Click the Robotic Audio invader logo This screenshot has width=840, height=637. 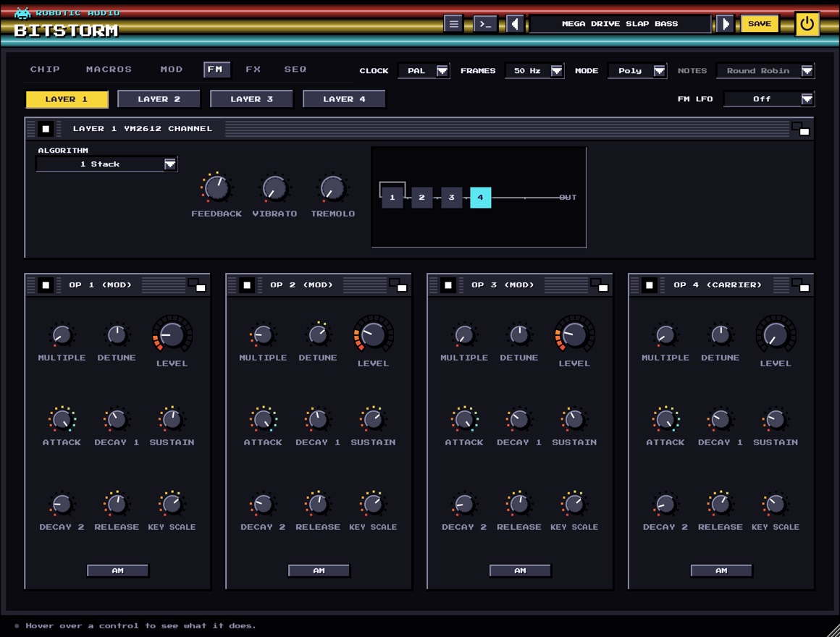pyautogui.click(x=22, y=12)
